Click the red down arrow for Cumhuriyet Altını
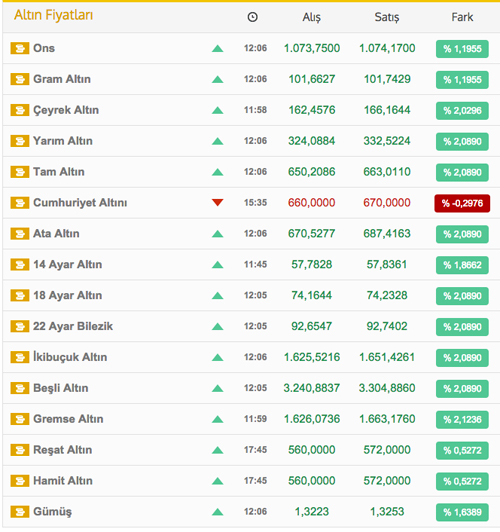 pyautogui.click(x=217, y=203)
